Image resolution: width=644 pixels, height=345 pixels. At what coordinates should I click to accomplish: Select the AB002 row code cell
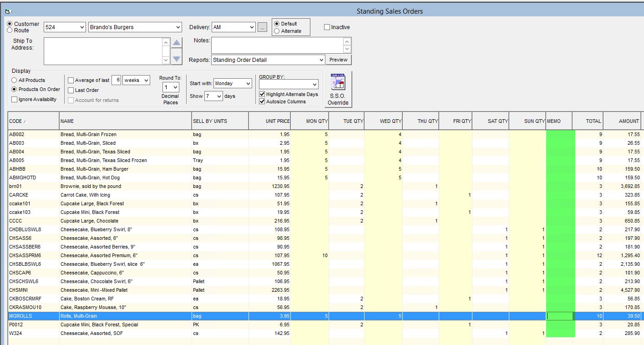(34, 134)
